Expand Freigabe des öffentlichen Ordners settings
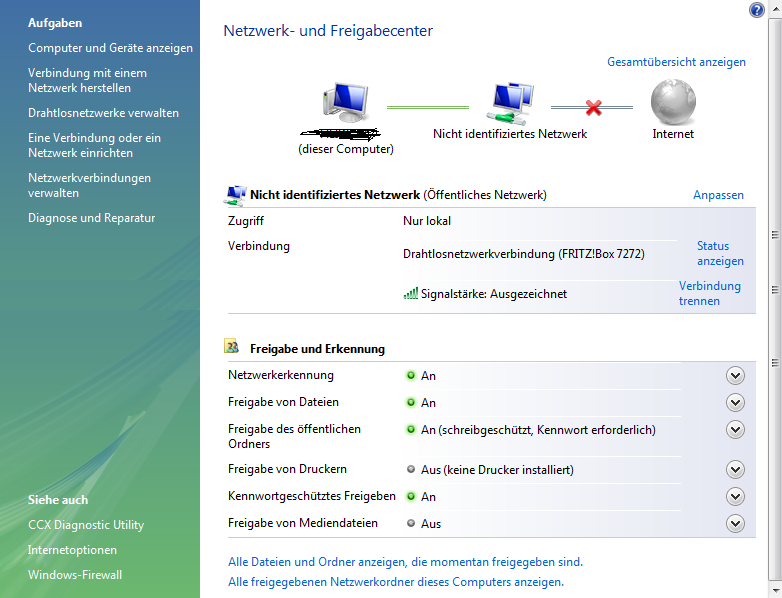Screen dimensions: 782x598 pos(735,429)
